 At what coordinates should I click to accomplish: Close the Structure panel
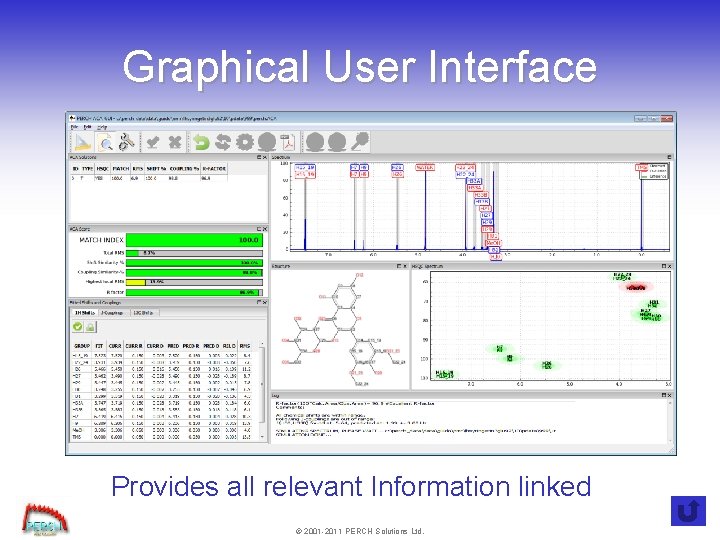point(405,266)
